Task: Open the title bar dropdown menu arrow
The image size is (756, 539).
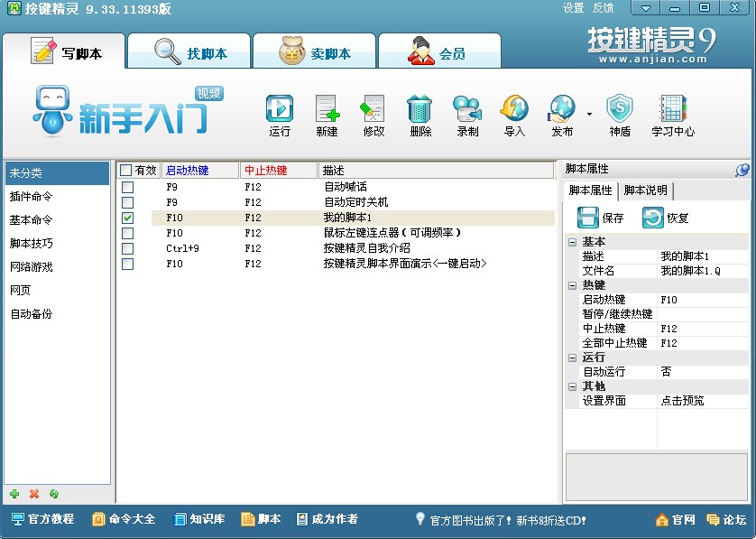Action: [646, 8]
